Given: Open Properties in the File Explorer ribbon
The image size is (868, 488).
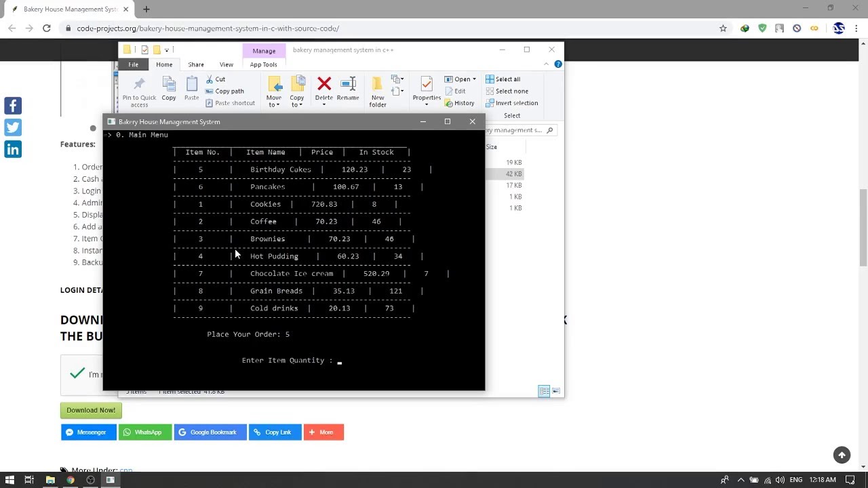Looking at the screenshot, I should coord(427,91).
